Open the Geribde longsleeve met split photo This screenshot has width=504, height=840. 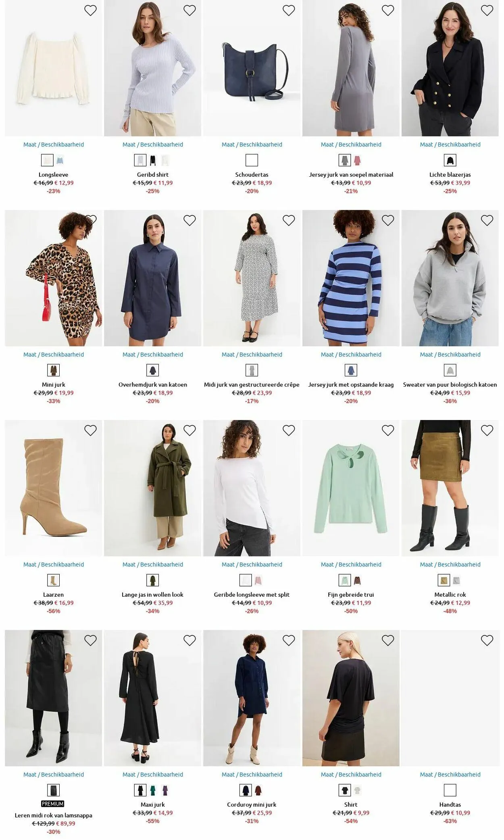[252, 488]
